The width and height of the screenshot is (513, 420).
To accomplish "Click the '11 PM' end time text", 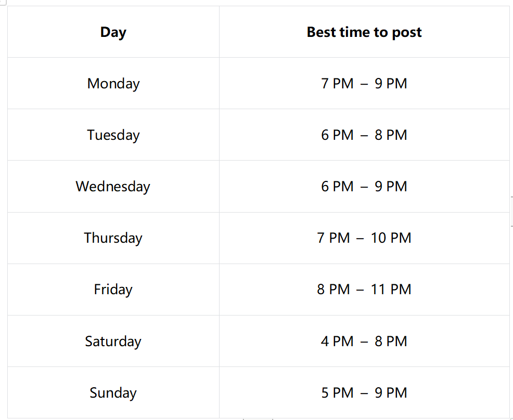I will click(391, 290).
